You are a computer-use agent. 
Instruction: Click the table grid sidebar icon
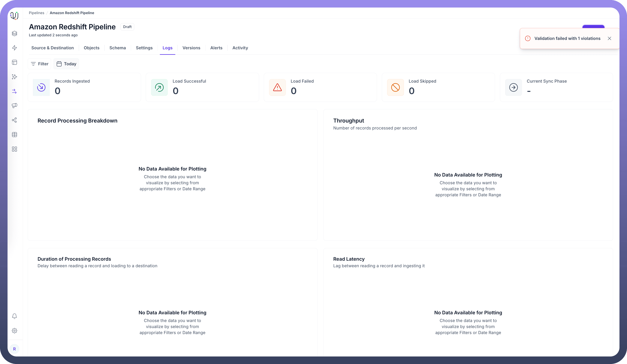[14, 135]
